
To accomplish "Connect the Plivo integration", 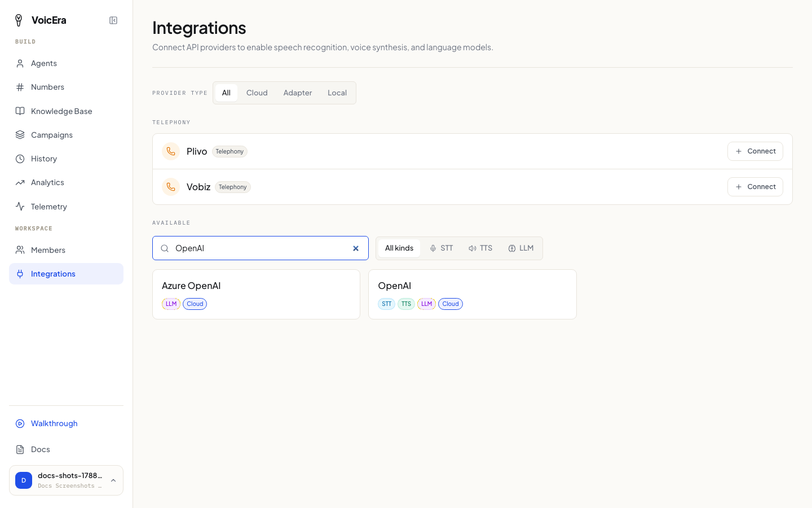I will (x=755, y=151).
